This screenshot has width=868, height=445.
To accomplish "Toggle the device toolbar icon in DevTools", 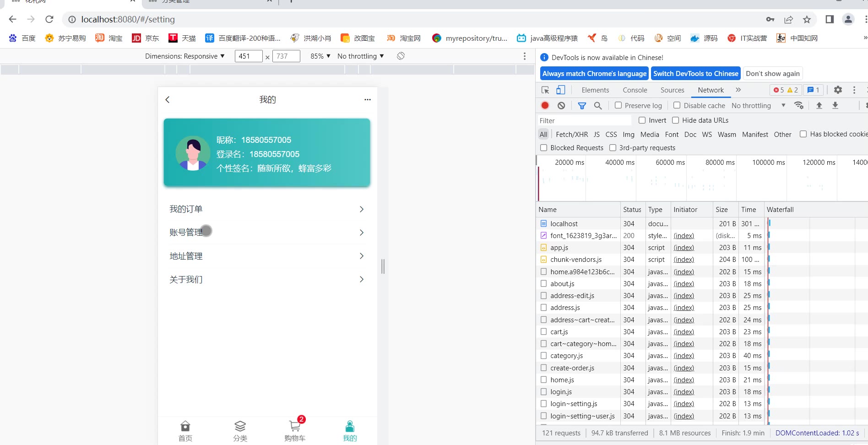I will click(561, 90).
